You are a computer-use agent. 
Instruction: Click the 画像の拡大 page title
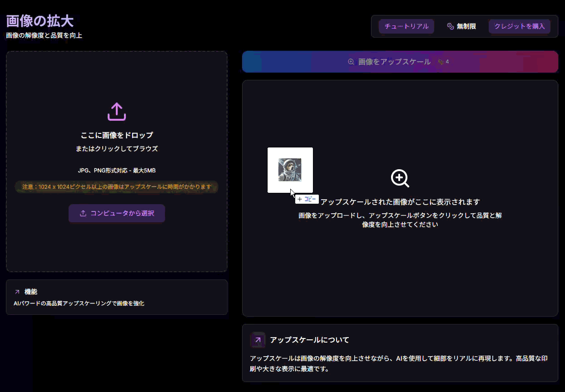pos(40,21)
